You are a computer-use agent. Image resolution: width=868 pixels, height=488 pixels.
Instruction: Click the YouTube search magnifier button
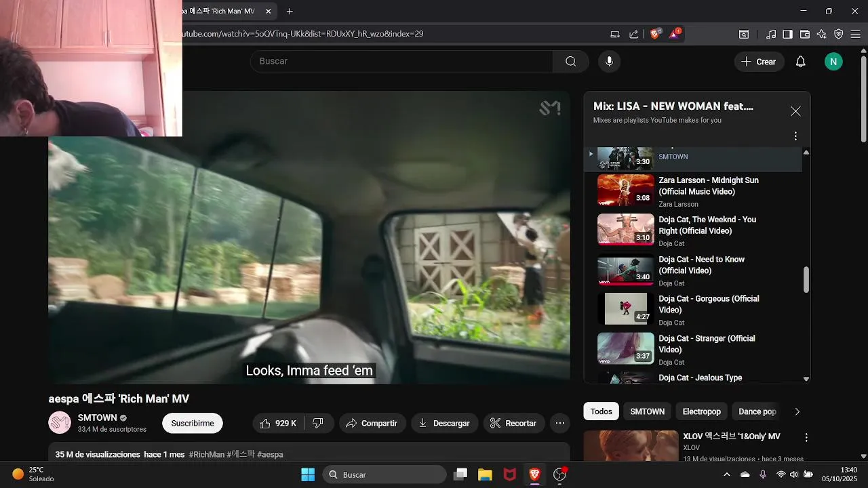point(571,62)
